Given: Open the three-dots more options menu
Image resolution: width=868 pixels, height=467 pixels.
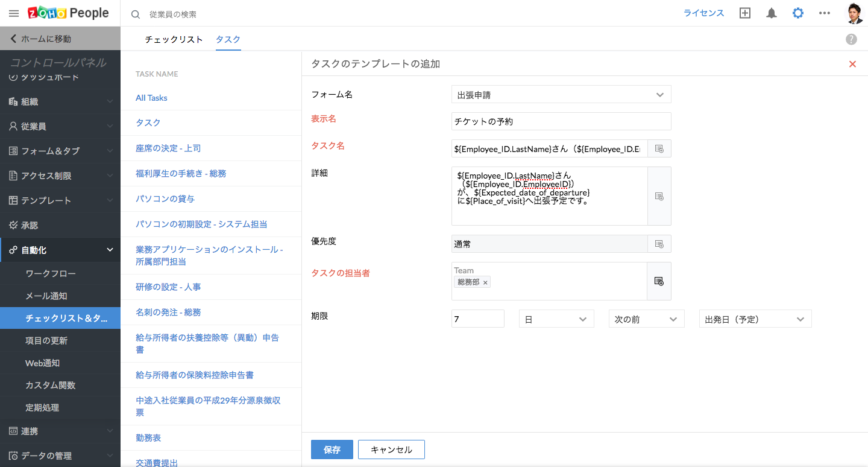Looking at the screenshot, I should (825, 13).
